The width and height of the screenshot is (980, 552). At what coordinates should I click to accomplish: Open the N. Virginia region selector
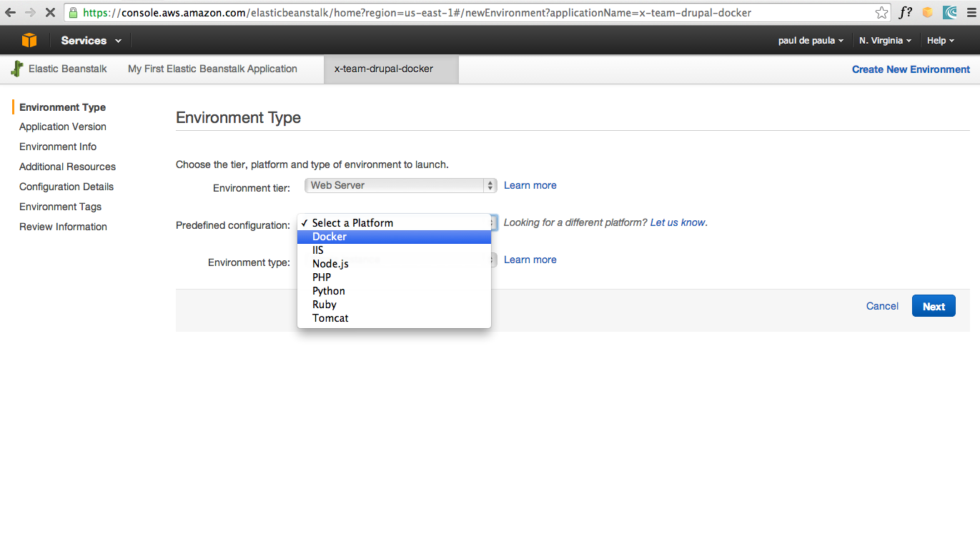pyautogui.click(x=885, y=41)
